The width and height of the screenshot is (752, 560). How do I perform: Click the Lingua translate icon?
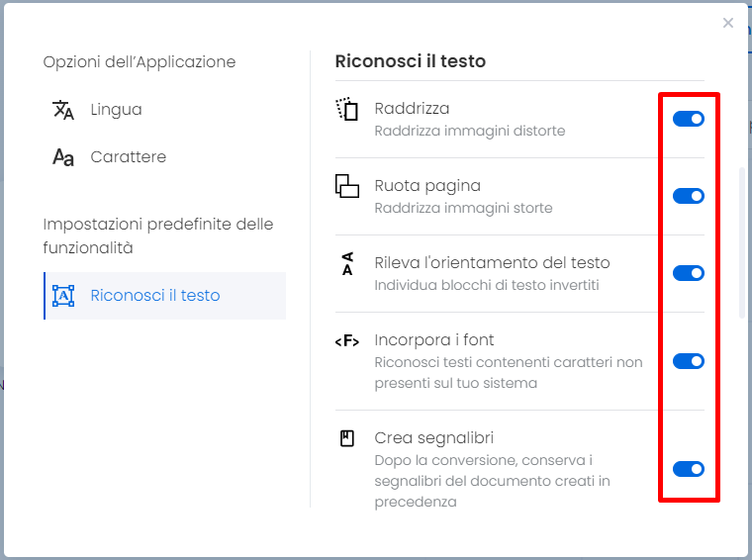[x=62, y=110]
